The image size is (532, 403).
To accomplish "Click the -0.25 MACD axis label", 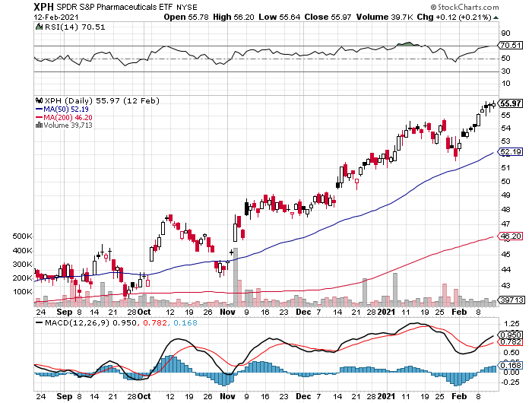I will coord(511,382).
